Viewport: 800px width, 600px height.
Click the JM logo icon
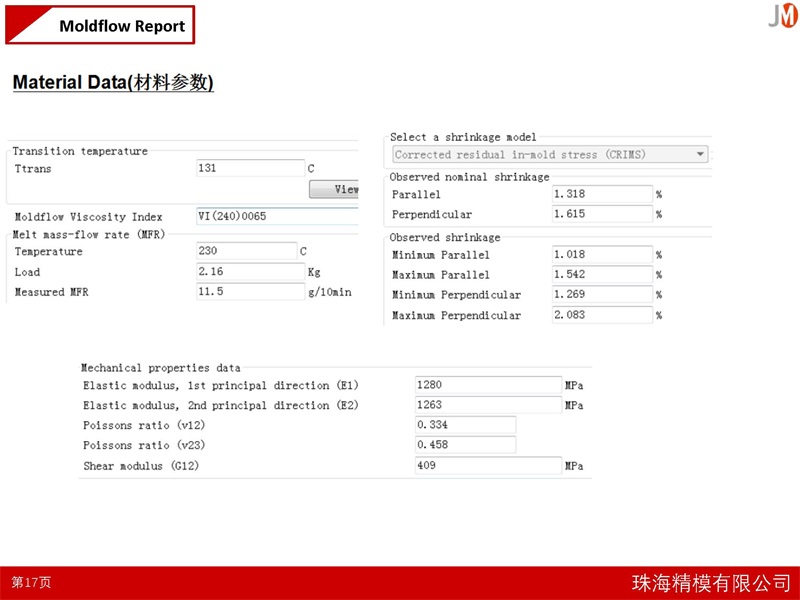pyautogui.click(x=783, y=16)
